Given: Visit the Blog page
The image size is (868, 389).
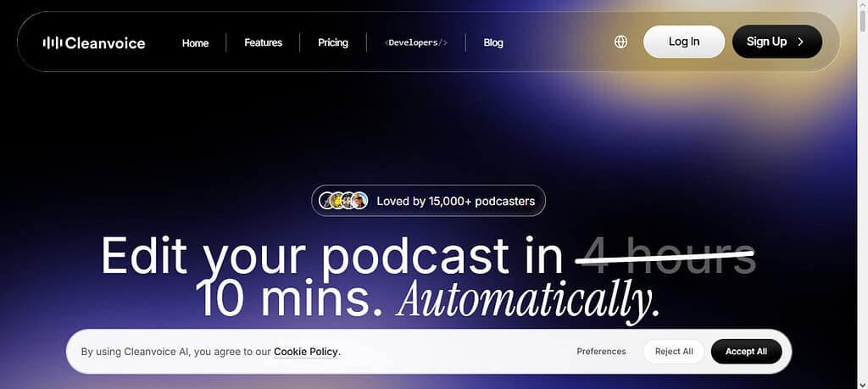Looking at the screenshot, I should click(493, 42).
